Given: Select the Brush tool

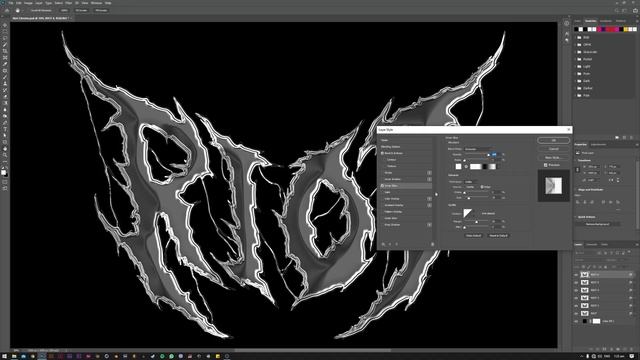Looking at the screenshot, I should pyautogui.click(x=5, y=77).
